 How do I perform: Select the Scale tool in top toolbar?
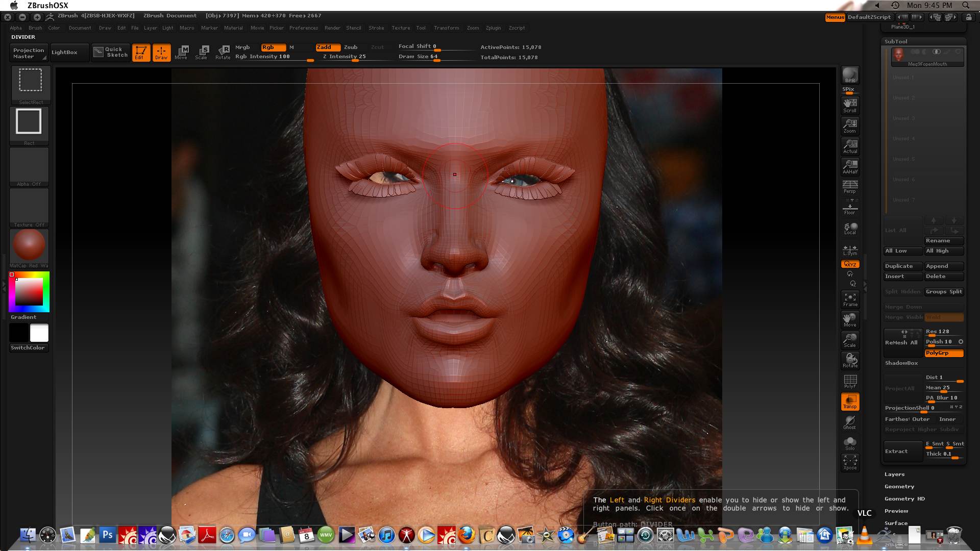click(x=202, y=53)
